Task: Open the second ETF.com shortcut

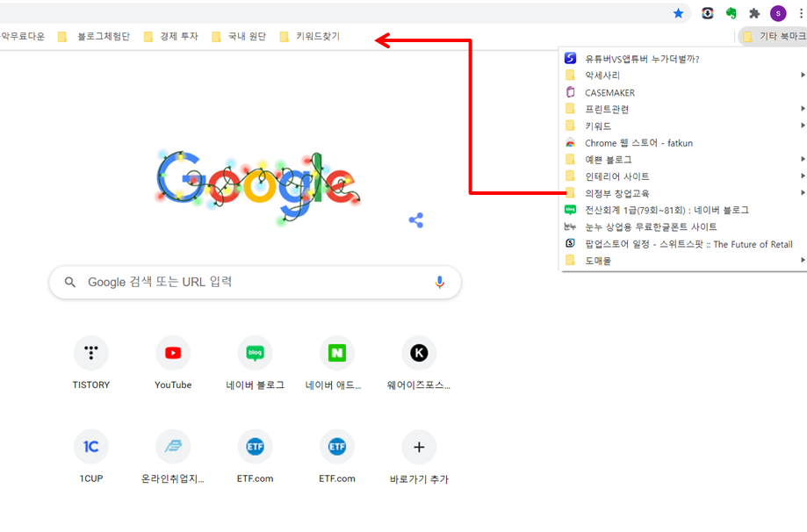Action: (336, 457)
